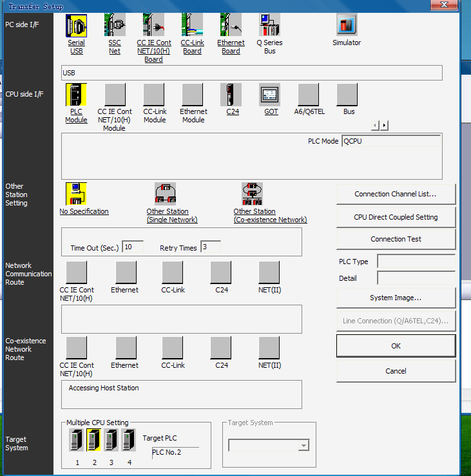Select the Serial USB interface icon
Viewport: 471px width, 476px height.
pos(77,26)
